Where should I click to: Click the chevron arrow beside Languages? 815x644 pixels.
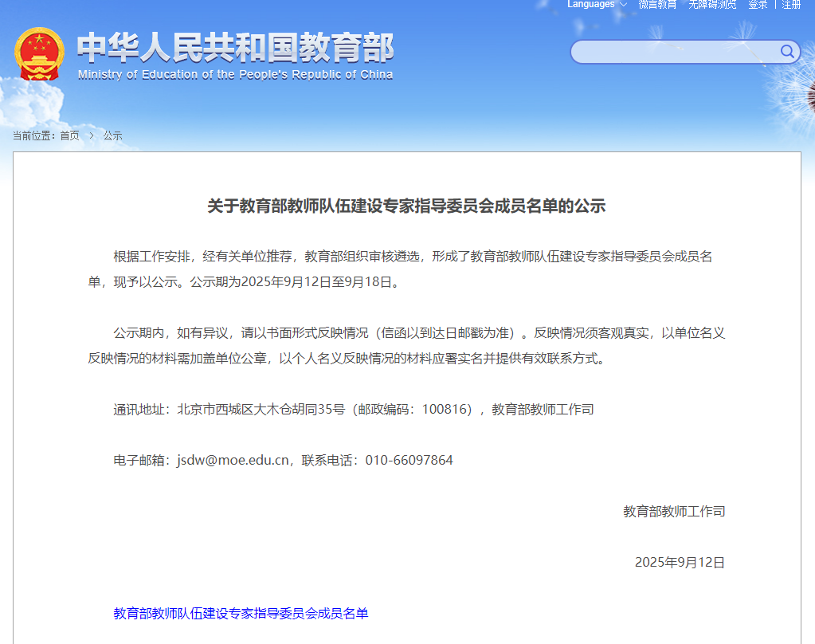[x=623, y=5]
